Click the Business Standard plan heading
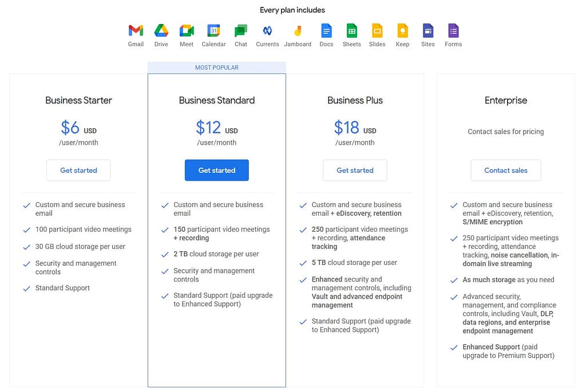 (x=216, y=100)
